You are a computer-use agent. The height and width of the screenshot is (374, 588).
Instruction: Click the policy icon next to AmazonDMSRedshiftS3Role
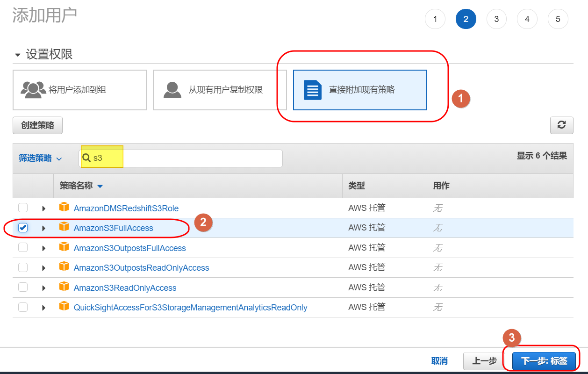click(64, 208)
